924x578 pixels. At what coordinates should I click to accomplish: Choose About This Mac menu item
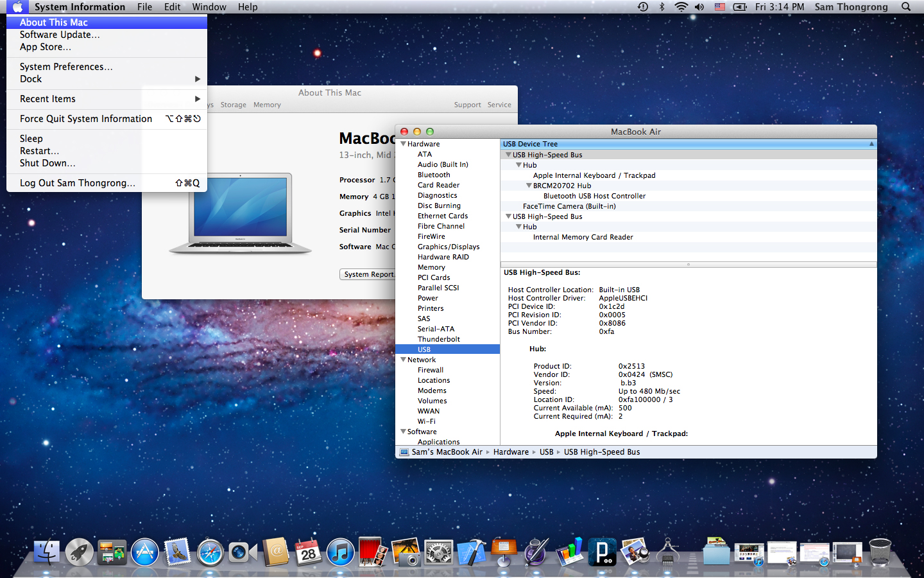point(107,22)
